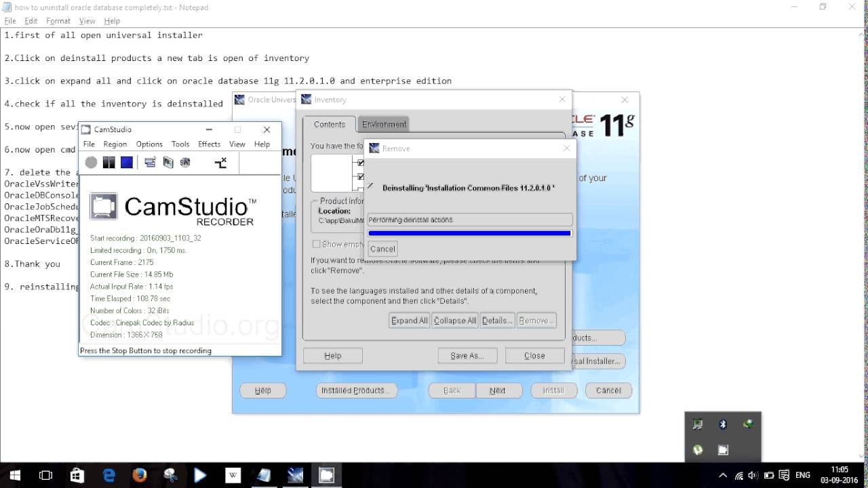Viewport: 868px width, 488px height.
Task: Toggle the Show empty homes checkbox
Action: click(x=316, y=244)
